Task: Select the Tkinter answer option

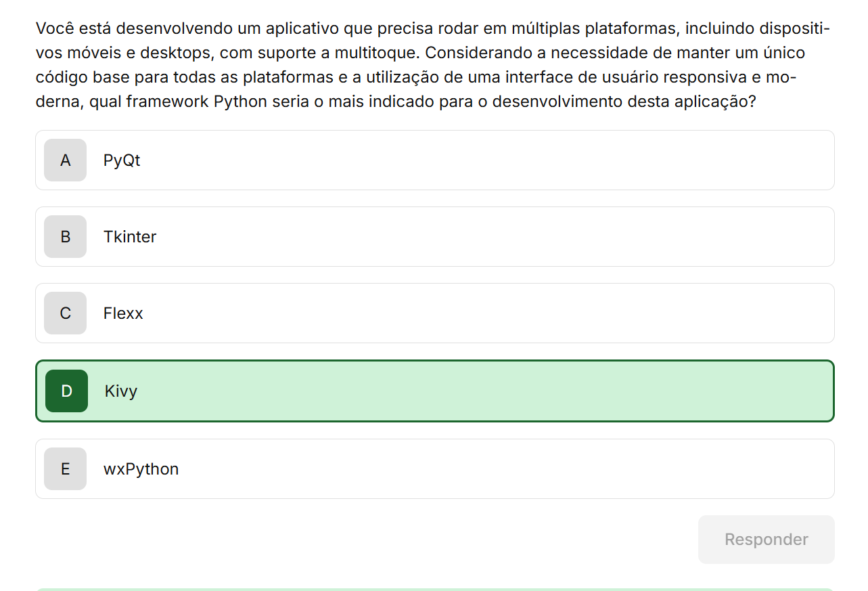Action: 433,237
